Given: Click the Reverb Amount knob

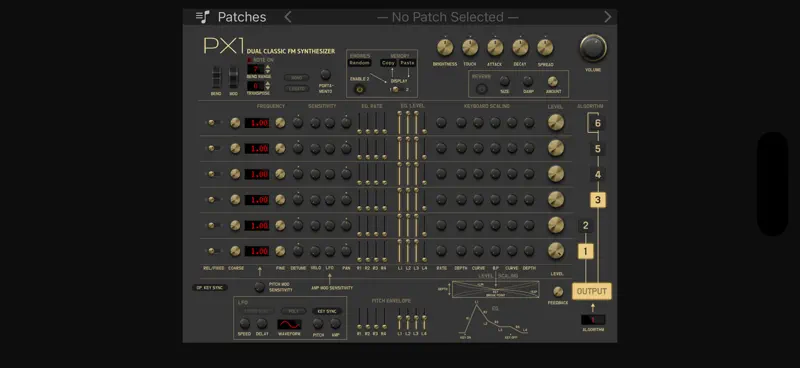Looking at the screenshot, I should (x=553, y=81).
